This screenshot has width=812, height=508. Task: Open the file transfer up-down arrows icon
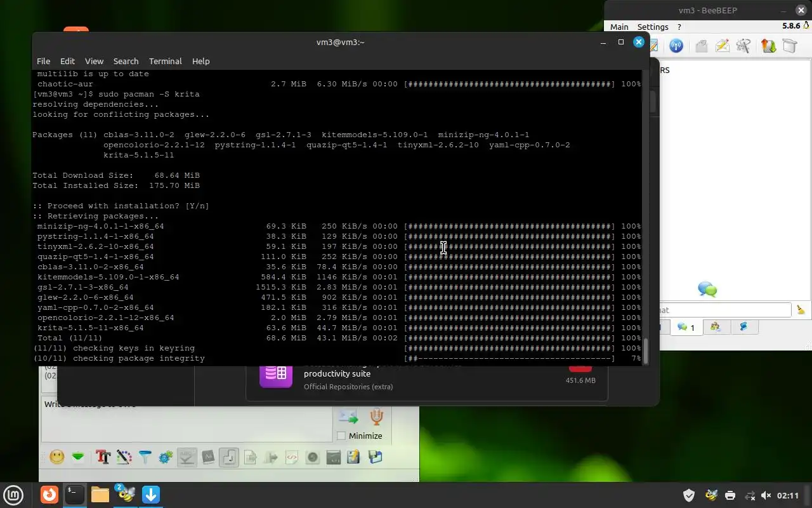[768, 46]
